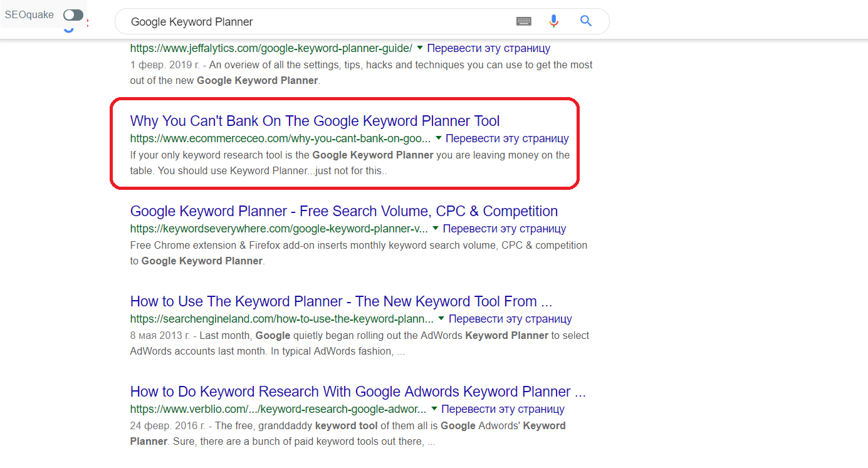Open the verblio.com URL dropdown arrow

[x=434, y=408]
